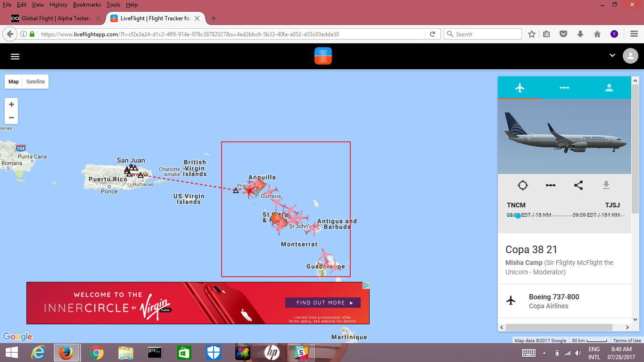The width and height of the screenshot is (644, 362).
Task: Open the Firefox Tools menu
Action: pyautogui.click(x=113, y=5)
